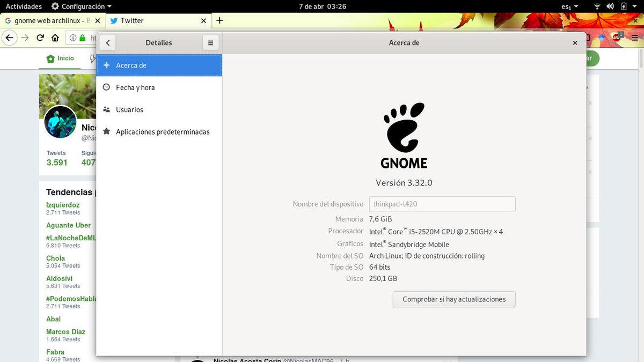This screenshot has height=362, width=644.
Task: Open the Chola trending topic
Action: tap(55, 258)
